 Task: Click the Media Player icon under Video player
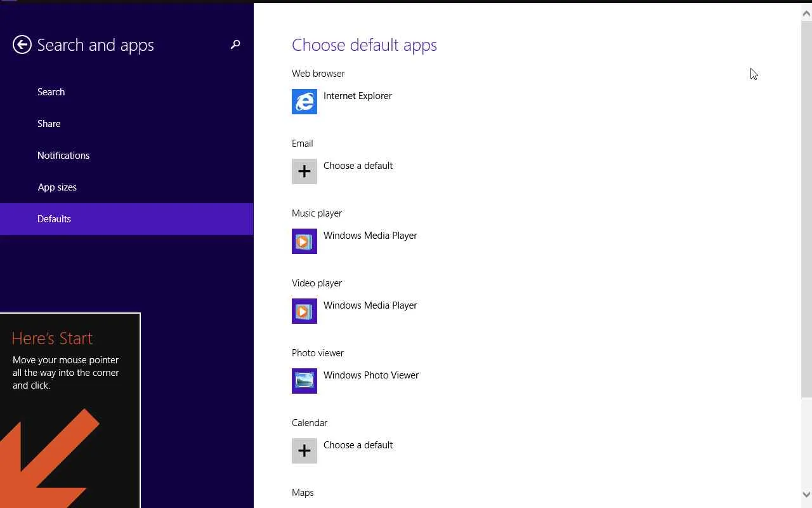pyautogui.click(x=304, y=311)
